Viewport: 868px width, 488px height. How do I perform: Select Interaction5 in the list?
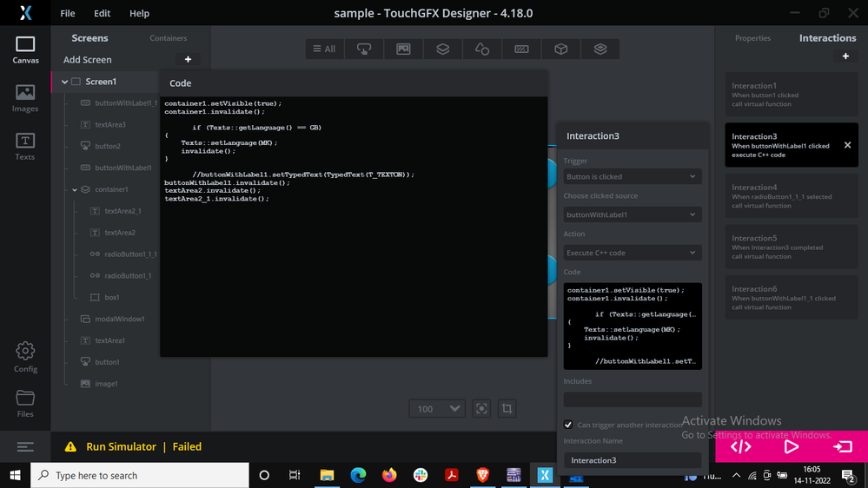pyautogui.click(x=792, y=247)
